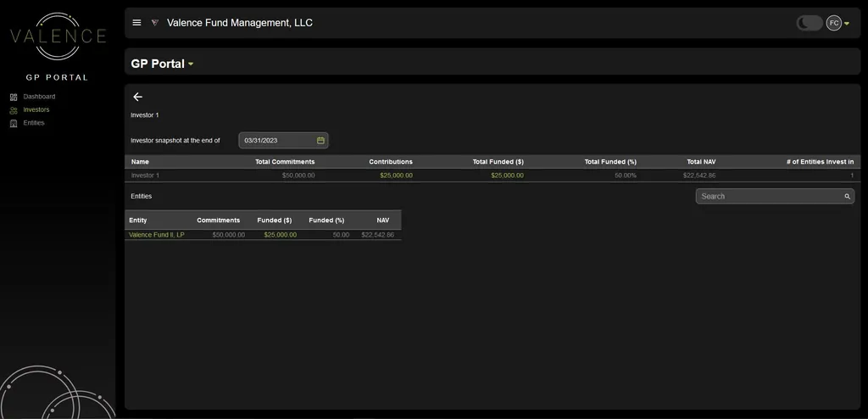Sort by # of Entities Invest in header
Screen dimensions: 868x419
click(x=820, y=162)
